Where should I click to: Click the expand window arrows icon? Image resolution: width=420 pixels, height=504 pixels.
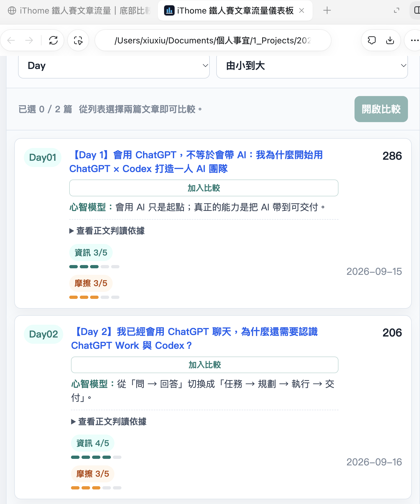coord(397,11)
